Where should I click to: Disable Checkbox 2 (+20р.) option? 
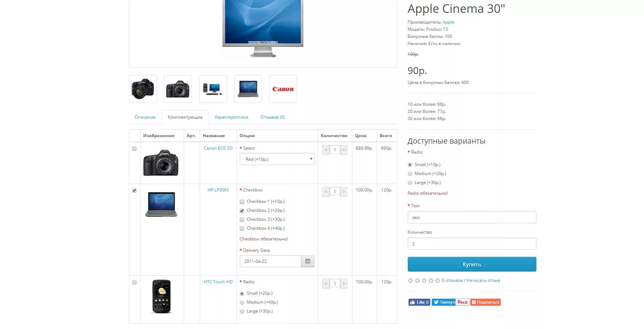242,211
